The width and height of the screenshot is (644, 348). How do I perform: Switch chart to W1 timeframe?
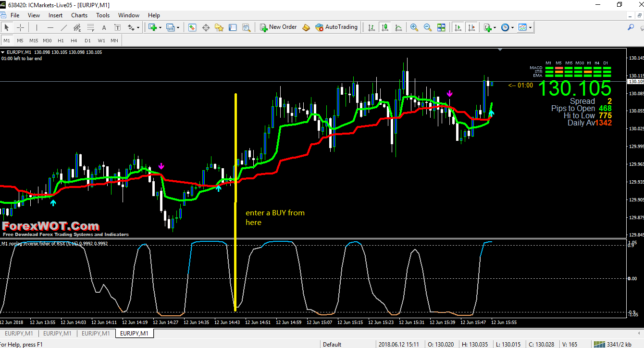point(101,40)
